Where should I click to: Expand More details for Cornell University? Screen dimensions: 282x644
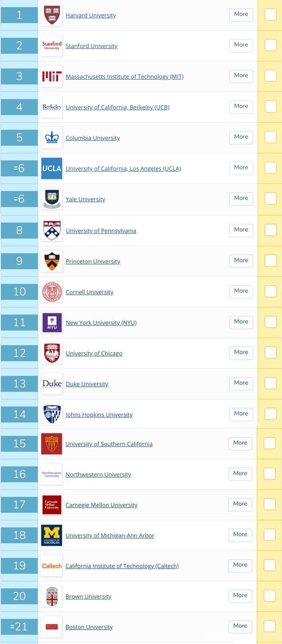coord(241,291)
